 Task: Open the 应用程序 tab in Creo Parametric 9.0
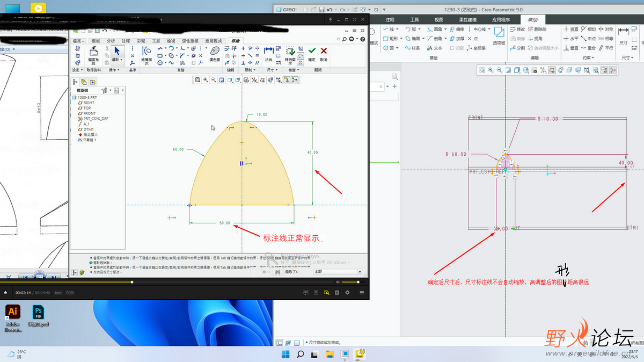(501, 20)
